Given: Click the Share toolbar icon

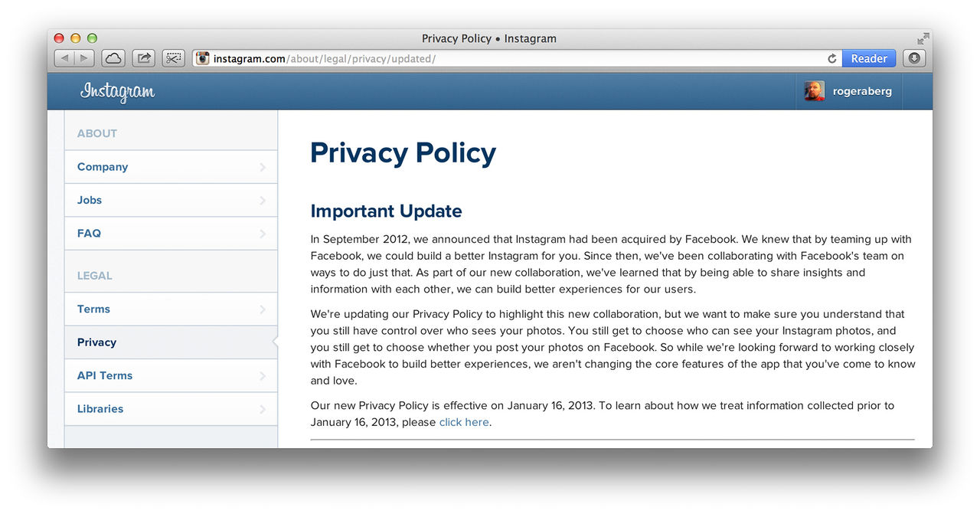Looking at the screenshot, I should pos(143,58).
